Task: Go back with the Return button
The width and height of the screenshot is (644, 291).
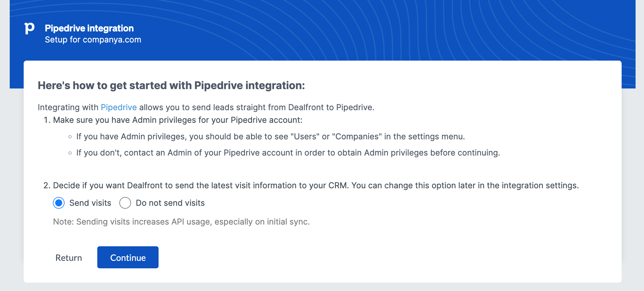Action: 69,258
